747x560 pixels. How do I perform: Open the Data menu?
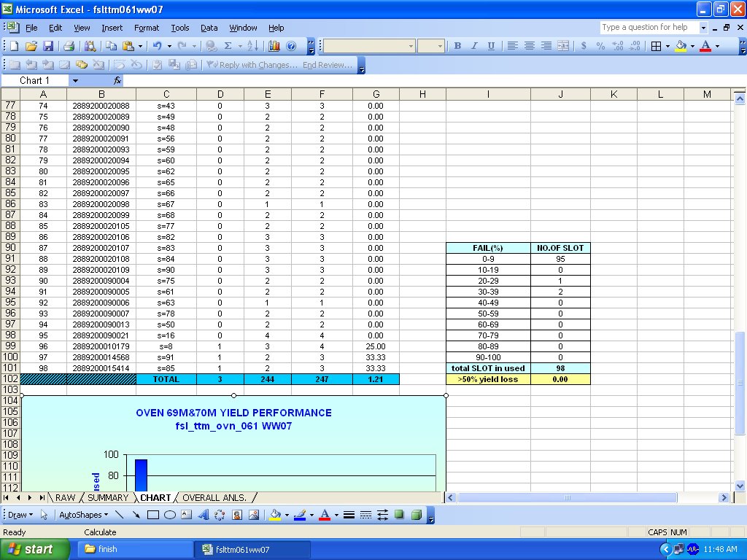[209, 28]
